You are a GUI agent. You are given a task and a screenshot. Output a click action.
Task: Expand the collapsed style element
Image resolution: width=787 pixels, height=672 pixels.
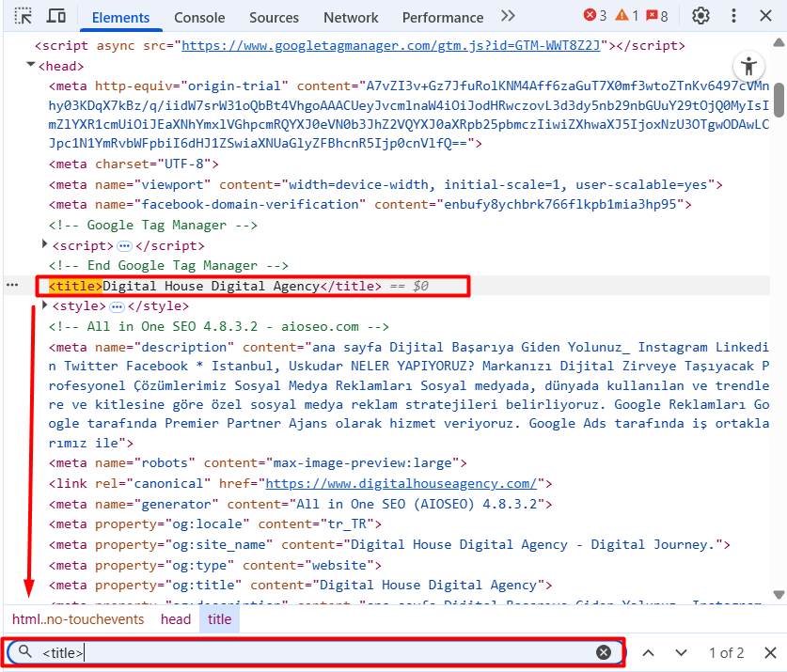(45, 305)
